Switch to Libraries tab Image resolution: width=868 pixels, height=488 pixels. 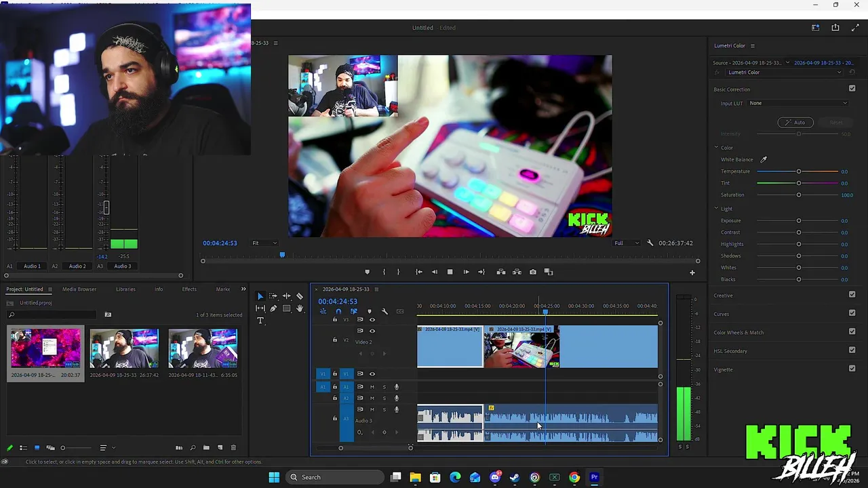125,289
